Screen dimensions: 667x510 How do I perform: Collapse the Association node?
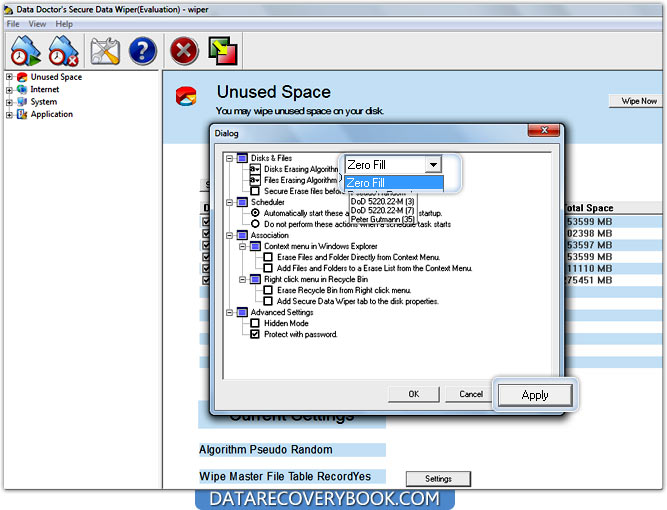229,236
